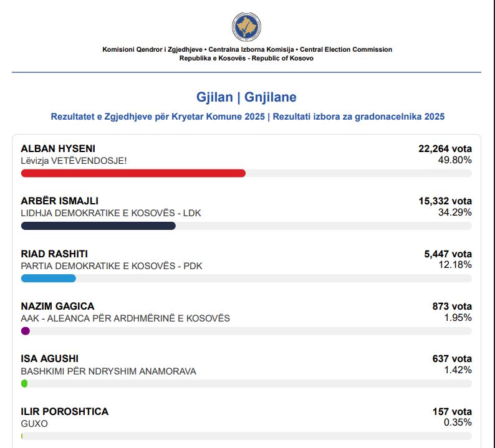
Task: Select candidate name ALBAN HYSENI
Action: coord(58,148)
